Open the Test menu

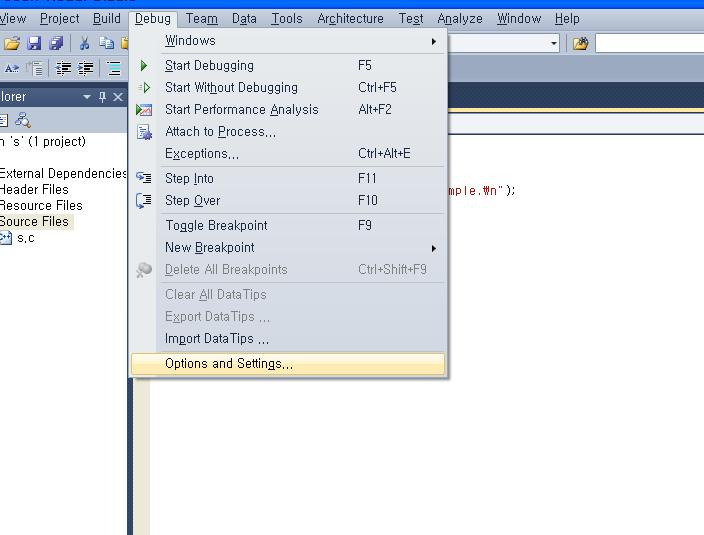click(411, 19)
